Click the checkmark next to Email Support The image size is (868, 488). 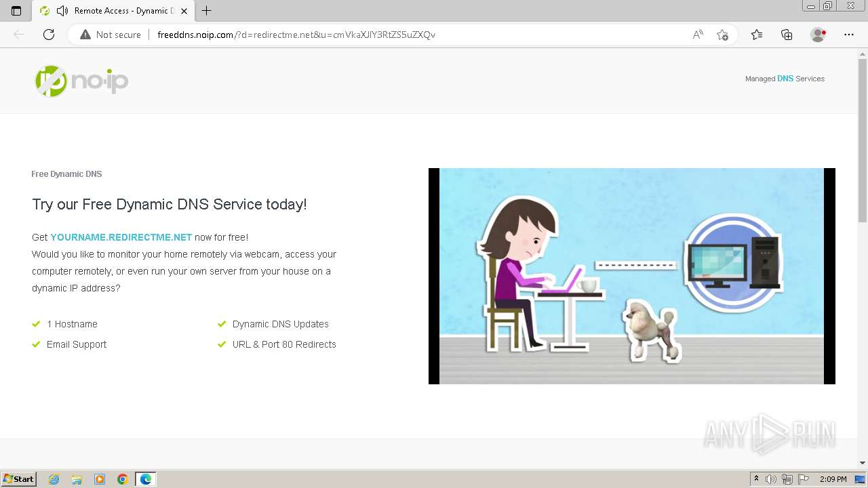click(x=37, y=344)
